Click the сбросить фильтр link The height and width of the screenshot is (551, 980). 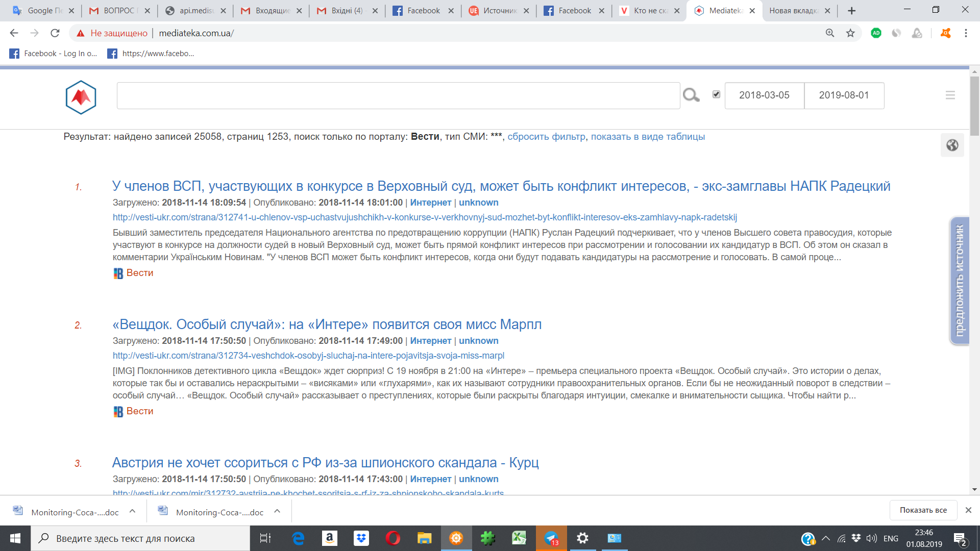[x=546, y=137]
